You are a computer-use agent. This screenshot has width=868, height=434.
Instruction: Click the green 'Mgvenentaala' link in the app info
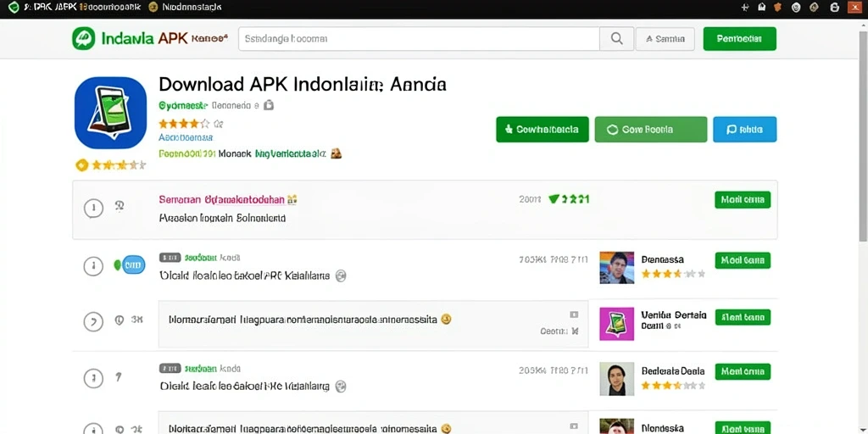click(x=290, y=154)
